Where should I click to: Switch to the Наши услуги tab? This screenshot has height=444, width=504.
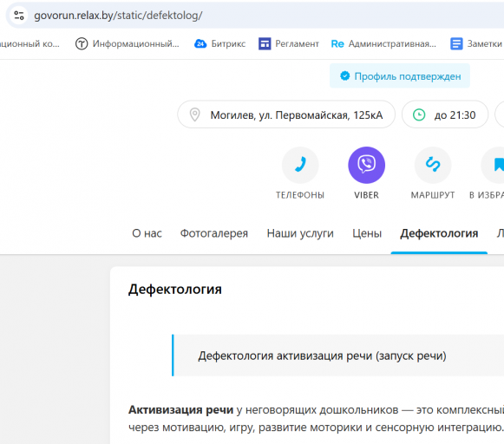tap(300, 233)
